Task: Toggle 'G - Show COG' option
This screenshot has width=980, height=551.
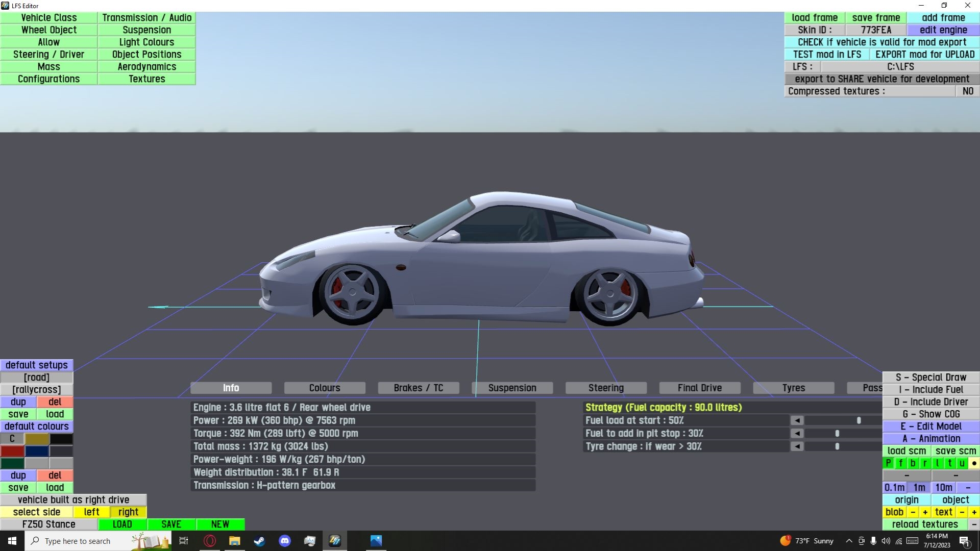Action: [x=930, y=414]
